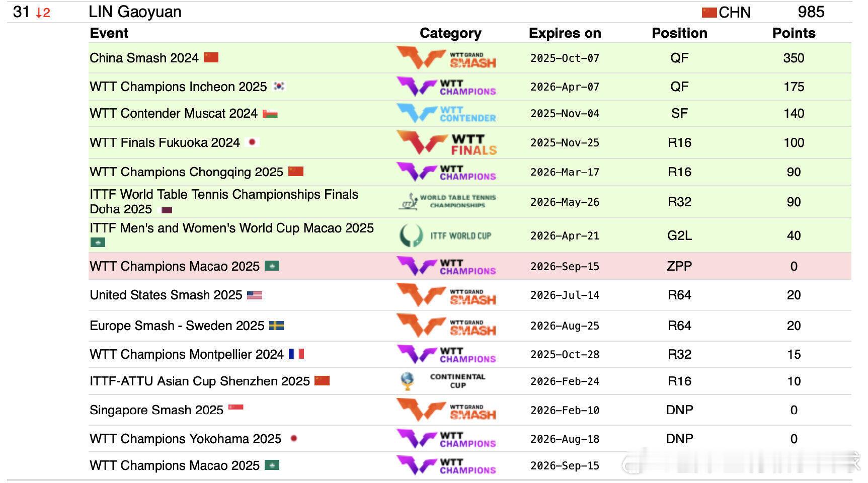This screenshot has width=868, height=483.
Task: Click the 40 points cell in World Cup row
Action: point(794,235)
